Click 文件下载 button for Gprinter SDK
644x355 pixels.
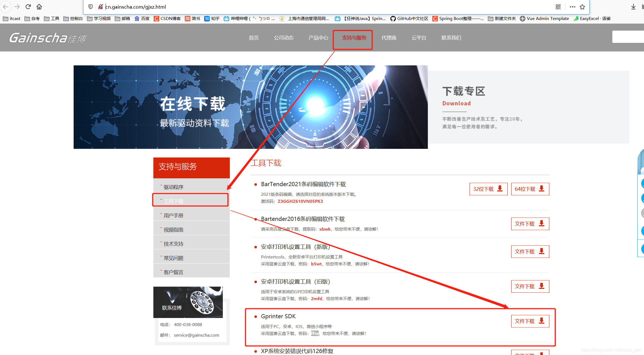click(530, 321)
